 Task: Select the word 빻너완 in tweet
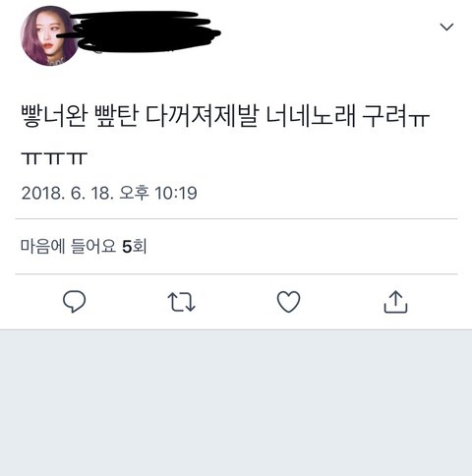(x=55, y=116)
